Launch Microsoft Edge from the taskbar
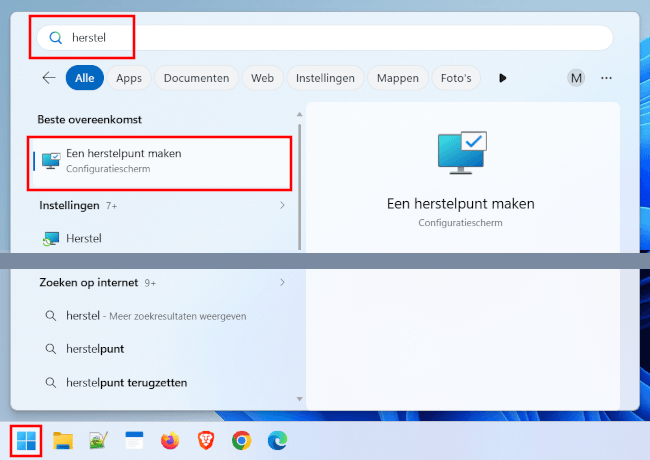 point(277,441)
